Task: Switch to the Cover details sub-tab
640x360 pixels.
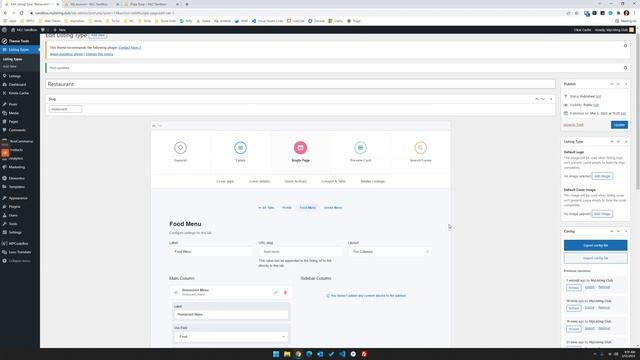Action: click(260, 181)
